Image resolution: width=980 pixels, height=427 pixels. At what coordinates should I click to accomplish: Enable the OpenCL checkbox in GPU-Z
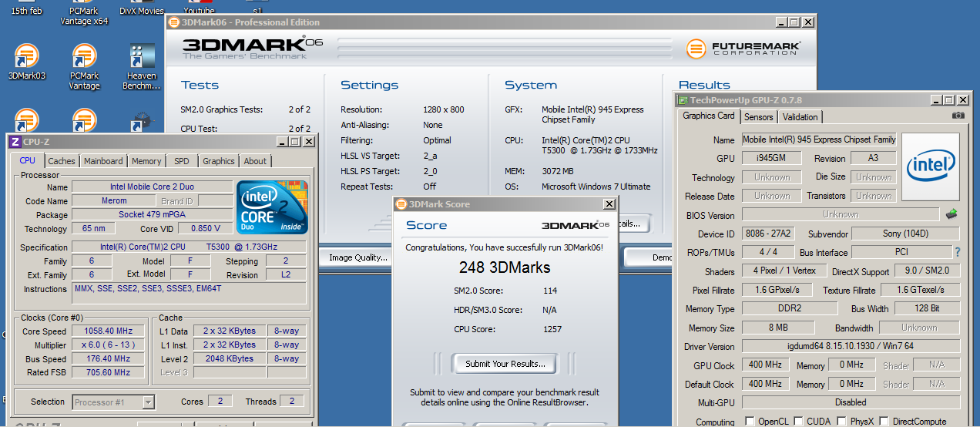pos(750,421)
